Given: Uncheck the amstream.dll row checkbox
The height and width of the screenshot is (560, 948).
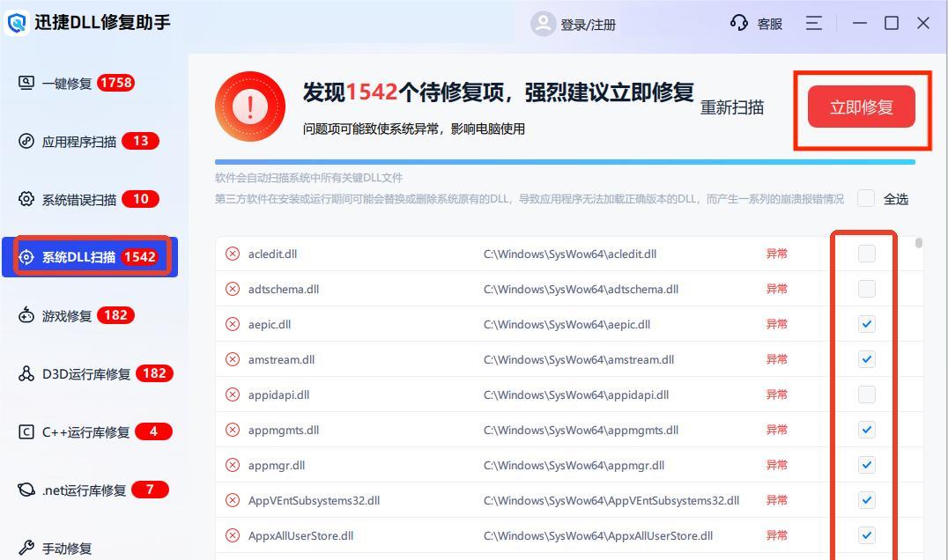Looking at the screenshot, I should 866,359.
